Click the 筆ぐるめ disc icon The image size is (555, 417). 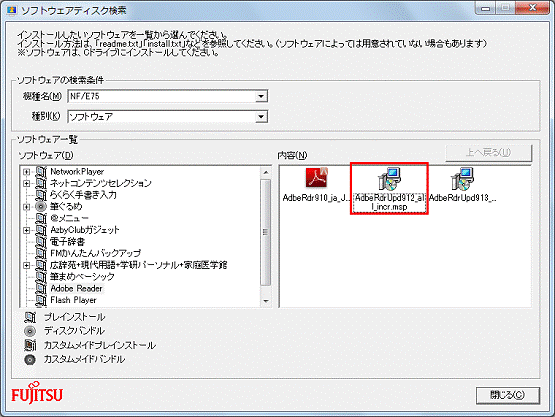click(41, 207)
